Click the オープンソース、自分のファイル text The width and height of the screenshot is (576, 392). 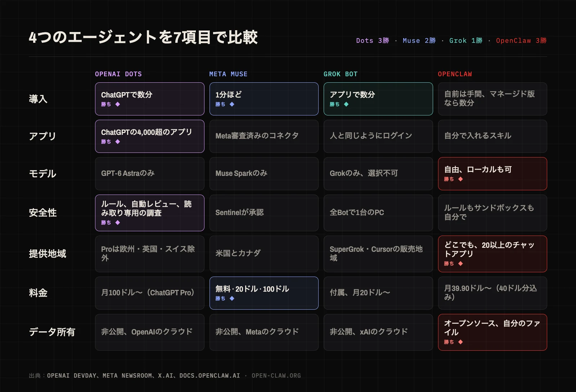[492, 328]
